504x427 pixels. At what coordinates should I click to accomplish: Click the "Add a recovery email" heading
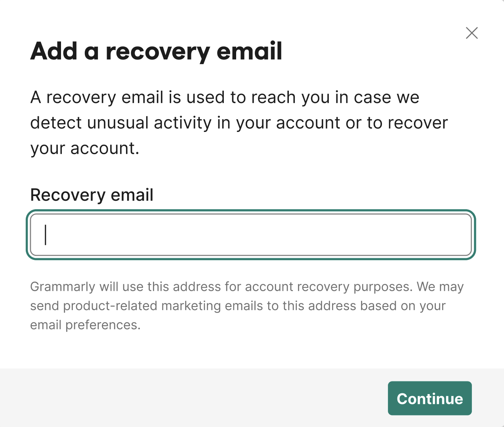point(156,51)
